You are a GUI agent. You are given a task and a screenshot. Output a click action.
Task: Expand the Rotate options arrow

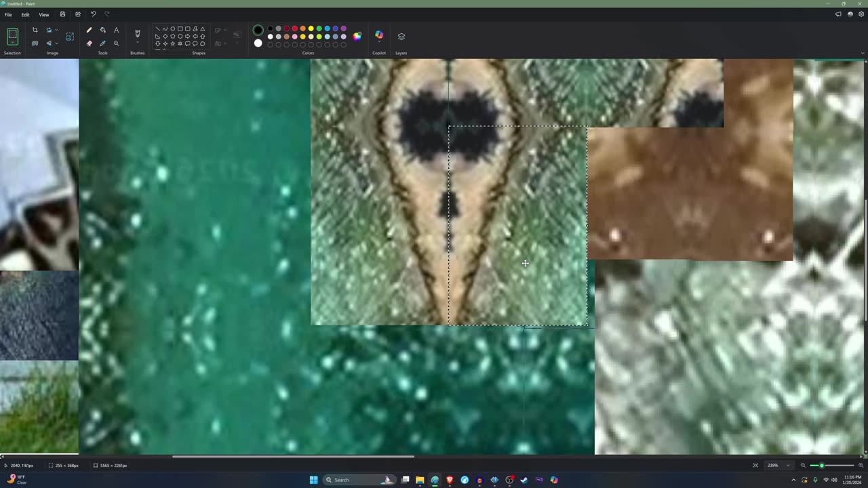click(56, 30)
